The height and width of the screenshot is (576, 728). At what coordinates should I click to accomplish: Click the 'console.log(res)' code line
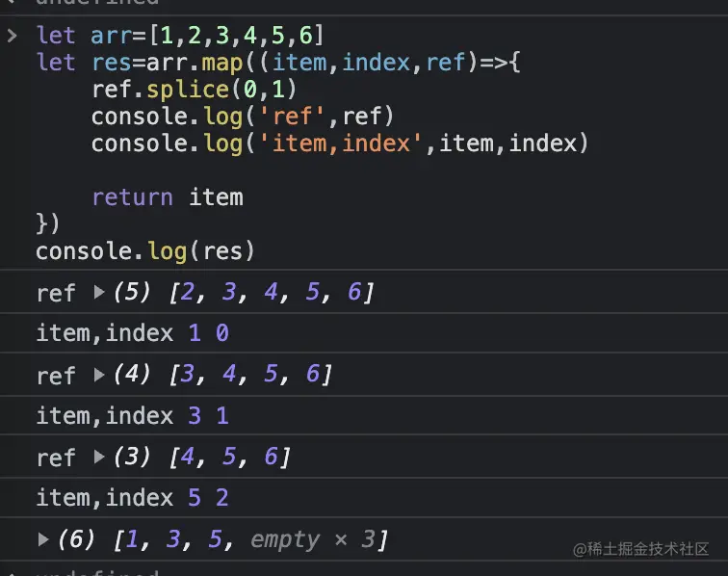click(x=145, y=251)
